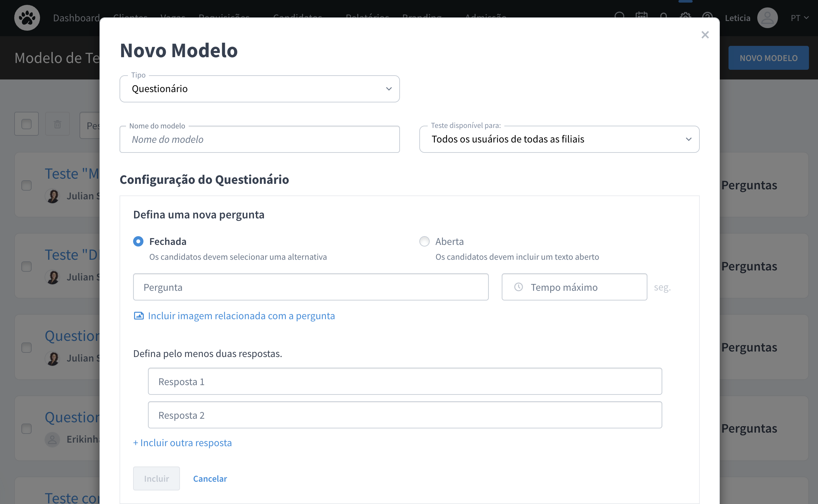Click the calendar icon in the header
This screenshot has width=818, height=504.
(641, 15)
